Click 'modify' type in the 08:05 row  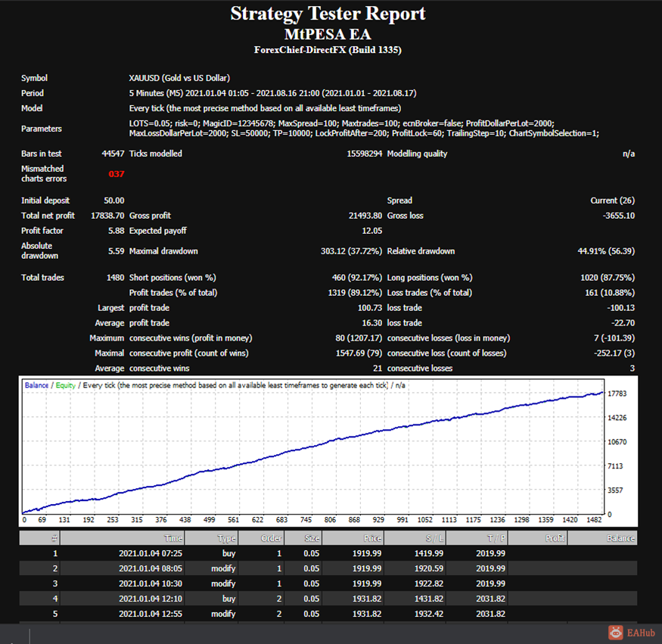[223, 569]
